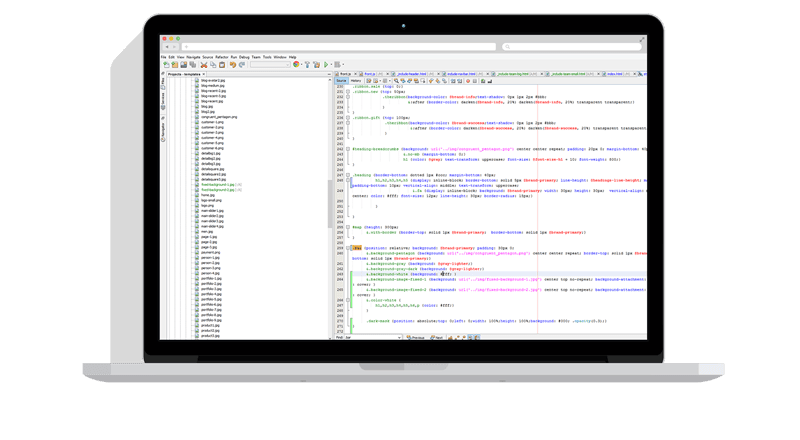Click the Chrome browser icon in toolbar
This screenshot has width=800, height=440.
[x=296, y=64]
